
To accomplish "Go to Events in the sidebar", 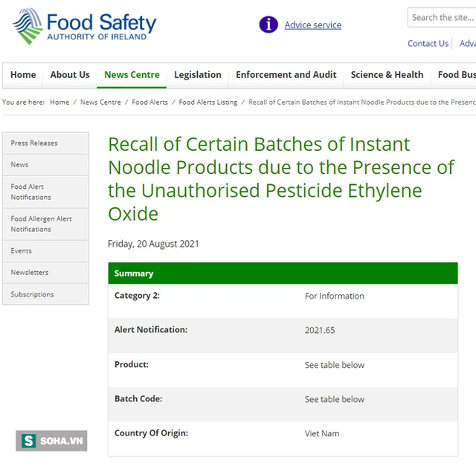I will [22, 251].
